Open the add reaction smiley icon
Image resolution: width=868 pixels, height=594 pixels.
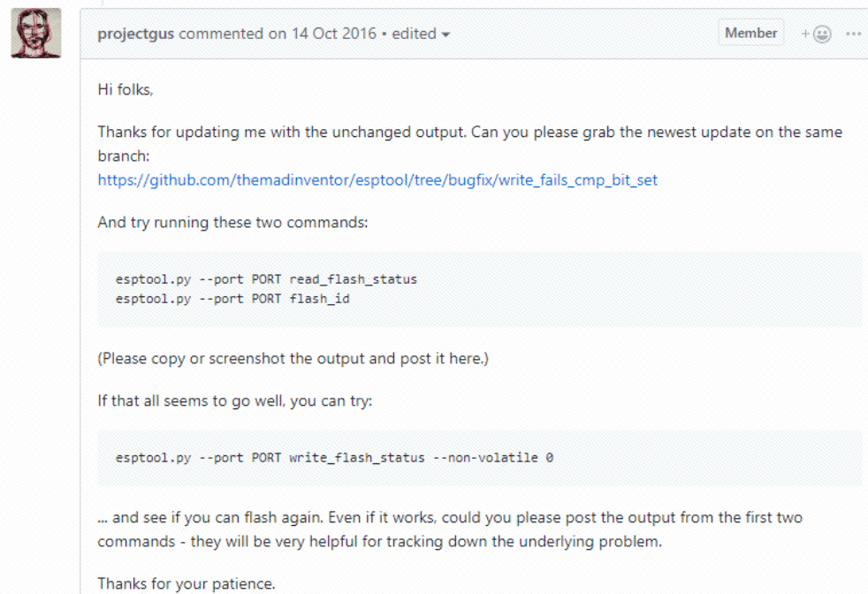point(817,34)
